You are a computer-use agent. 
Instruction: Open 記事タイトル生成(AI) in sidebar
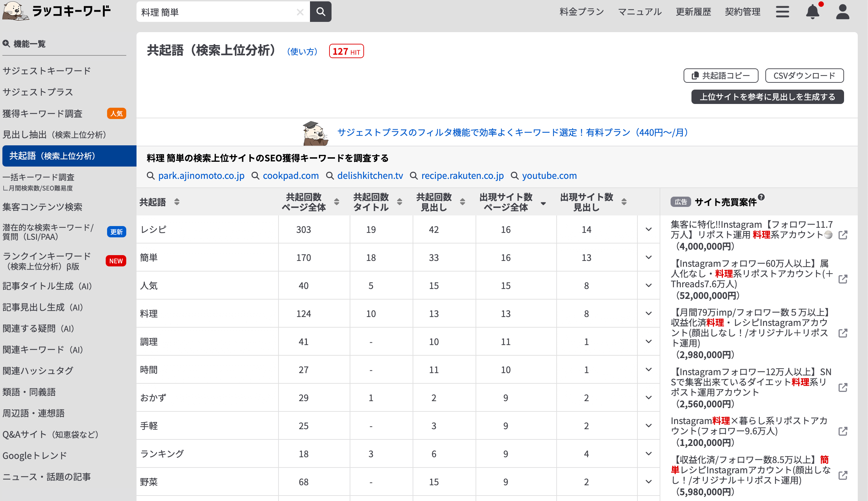48,286
